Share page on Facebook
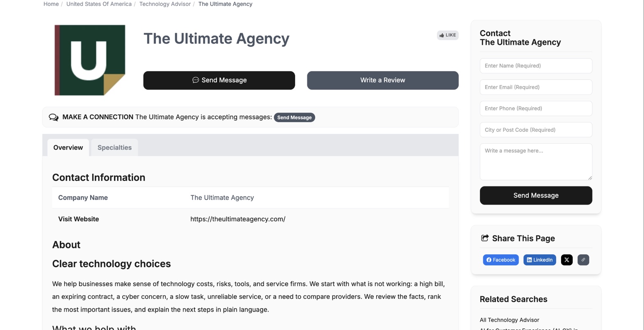 point(501,260)
